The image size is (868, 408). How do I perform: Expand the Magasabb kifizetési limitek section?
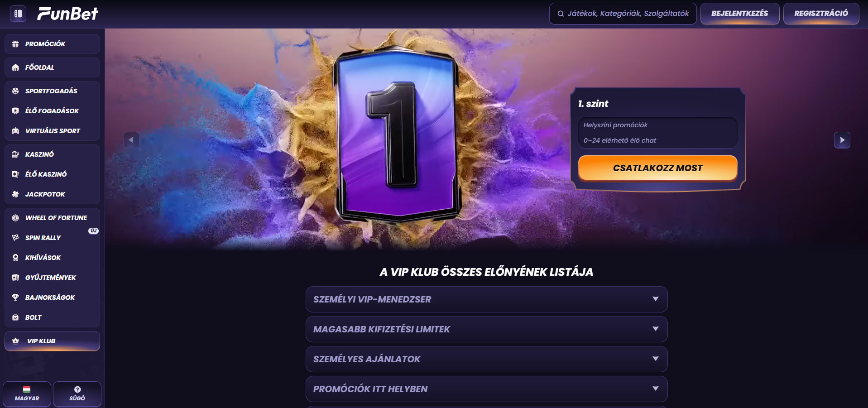(x=486, y=329)
